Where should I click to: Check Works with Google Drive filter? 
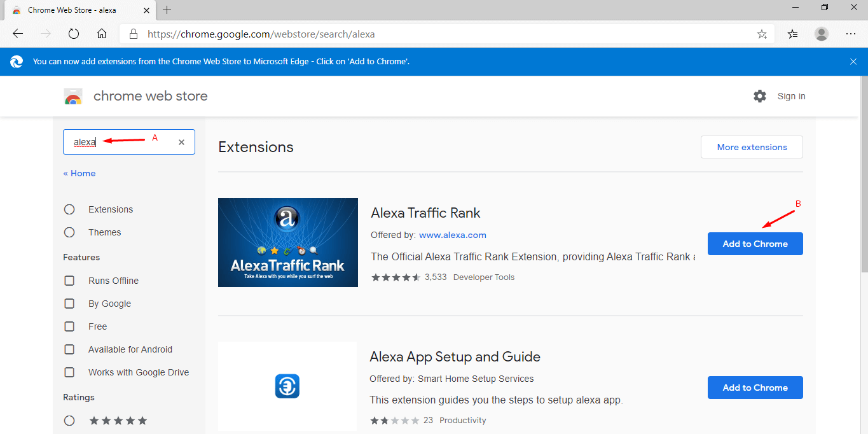click(x=69, y=372)
